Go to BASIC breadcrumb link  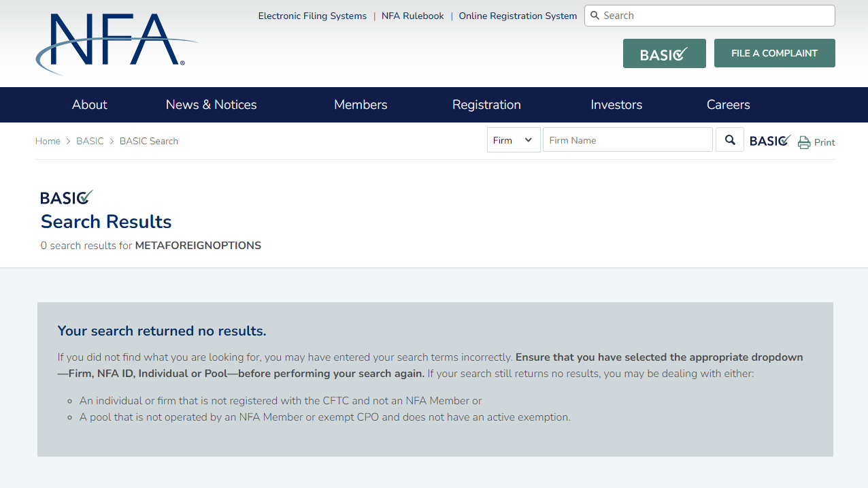[90, 141]
